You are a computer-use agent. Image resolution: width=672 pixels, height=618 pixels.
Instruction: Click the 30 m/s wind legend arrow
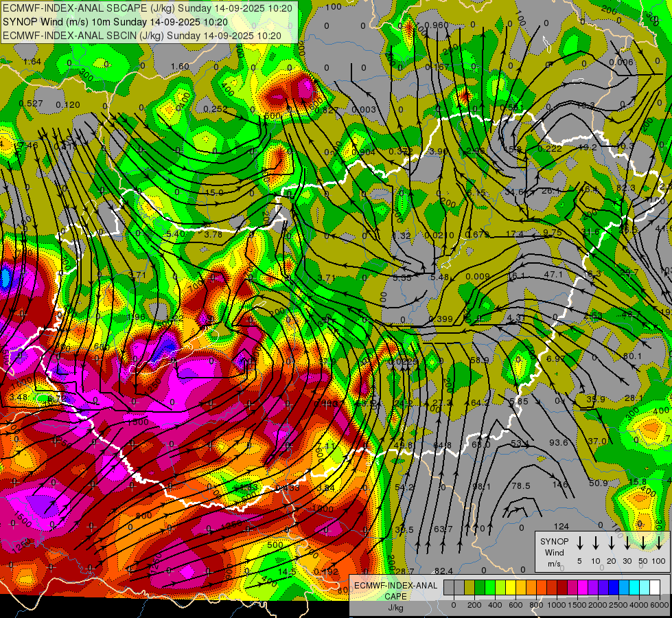[x=627, y=542]
